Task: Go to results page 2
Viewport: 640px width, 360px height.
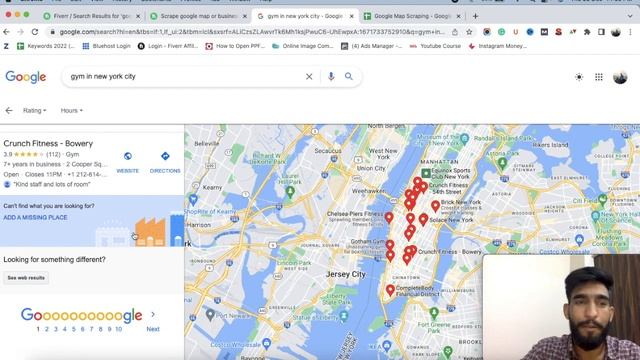Action: (47, 329)
